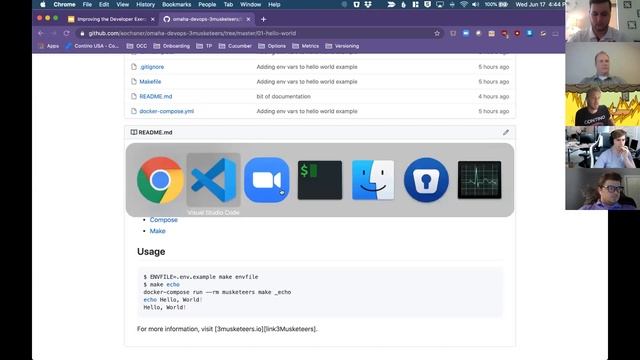
Task: Open the 'bit of documentation' commit message
Action: (284, 96)
